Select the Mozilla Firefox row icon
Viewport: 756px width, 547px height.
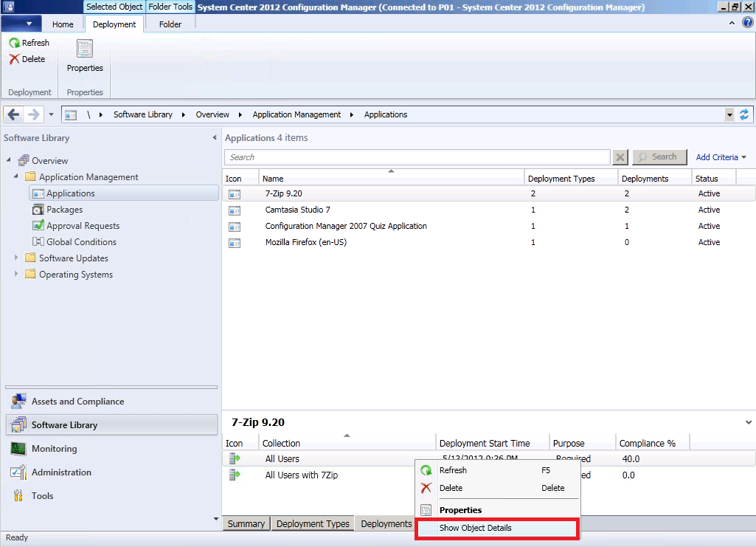click(x=235, y=243)
